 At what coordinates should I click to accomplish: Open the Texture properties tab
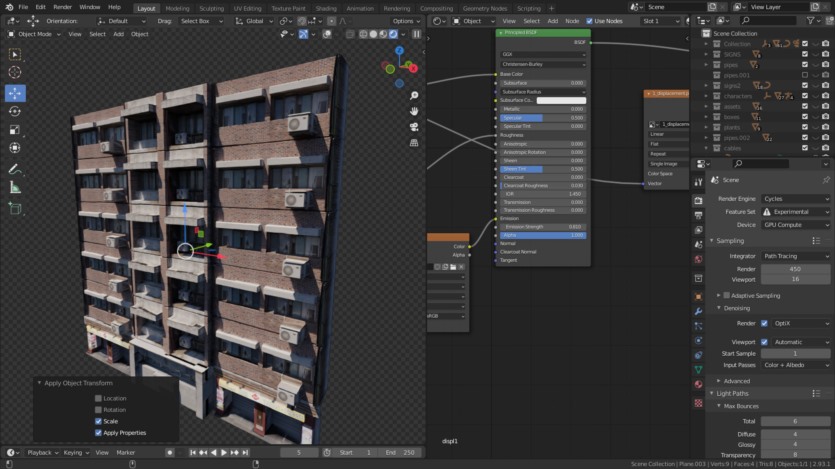coord(698,403)
